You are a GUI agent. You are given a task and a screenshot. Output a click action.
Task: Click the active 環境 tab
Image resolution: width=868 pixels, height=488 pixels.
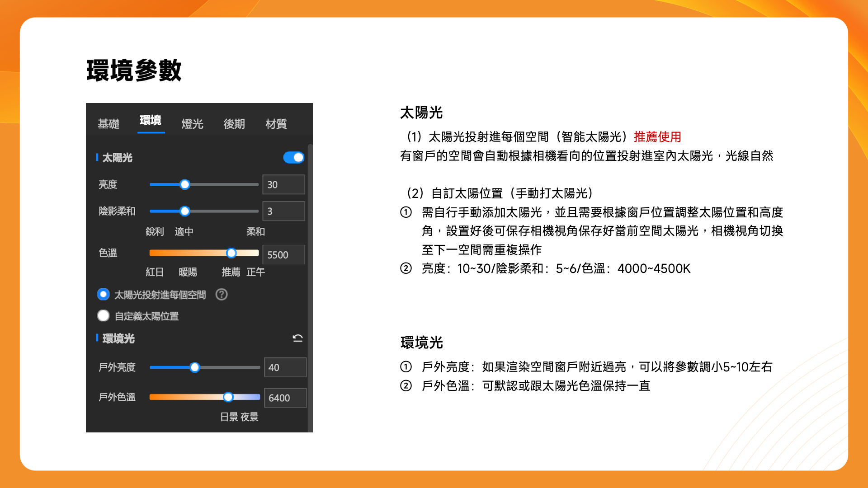[x=151, y=121]
